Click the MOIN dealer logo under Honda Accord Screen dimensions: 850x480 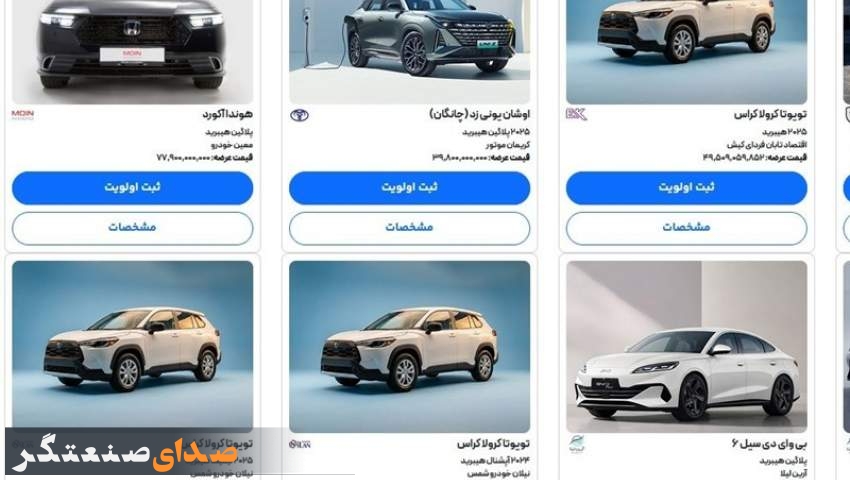[23, 114]
